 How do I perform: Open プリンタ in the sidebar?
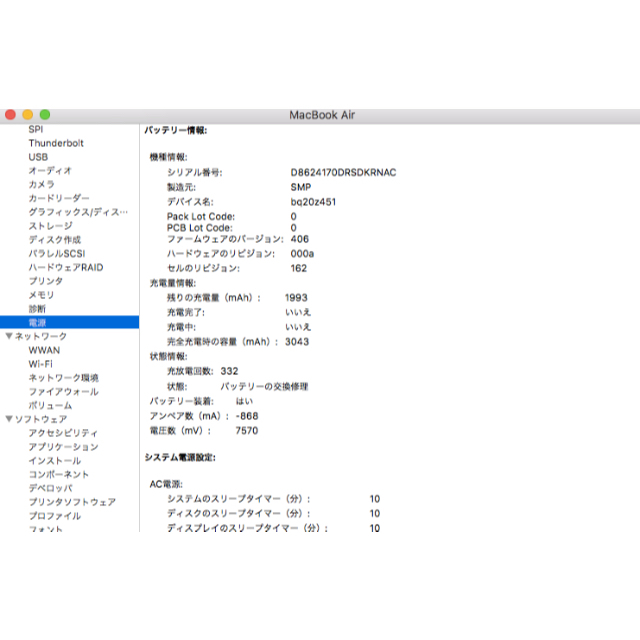[x=46, y=281]
